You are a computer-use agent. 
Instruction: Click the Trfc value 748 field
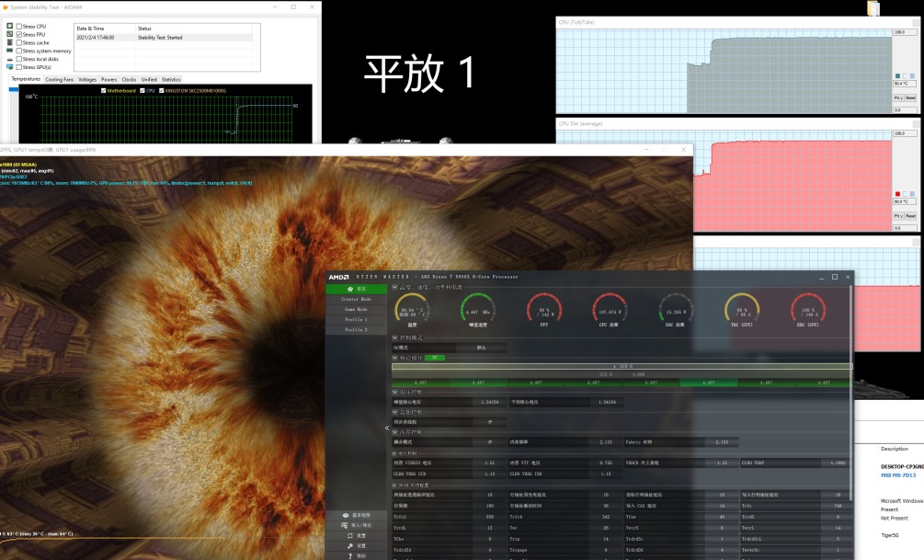tap(838, 506)
